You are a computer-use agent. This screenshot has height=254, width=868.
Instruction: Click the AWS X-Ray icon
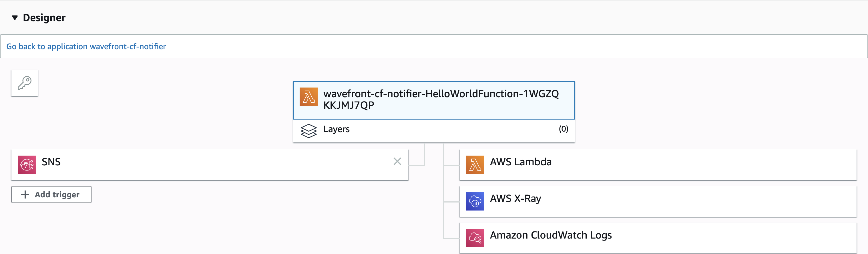(475, 201)
